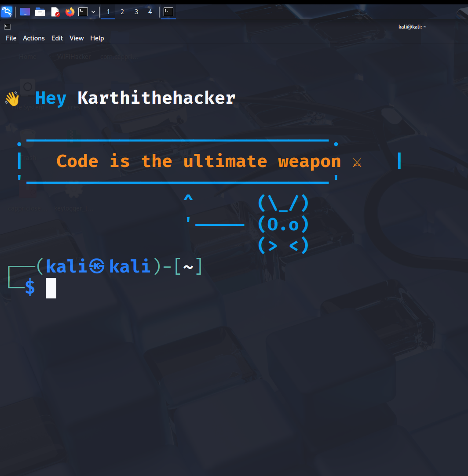Open the Kali applications menu
The image size is (468, 476).
tap(7, 12)
